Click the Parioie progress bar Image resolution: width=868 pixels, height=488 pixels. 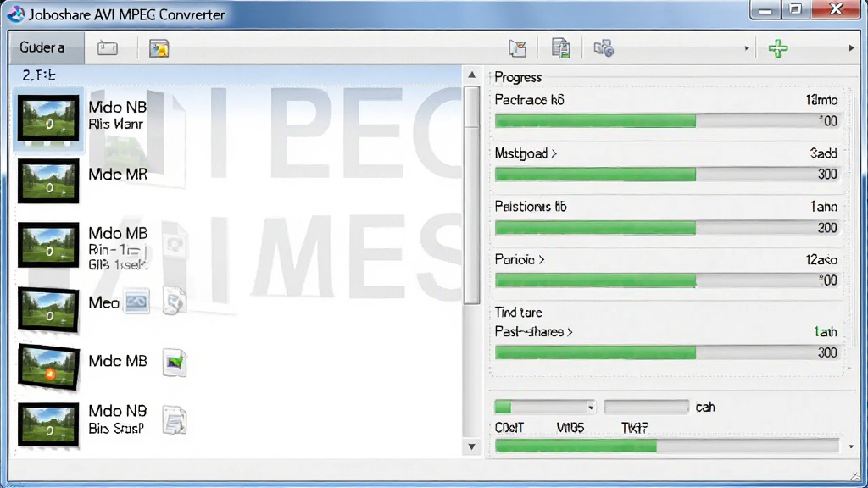click(667, 280)
